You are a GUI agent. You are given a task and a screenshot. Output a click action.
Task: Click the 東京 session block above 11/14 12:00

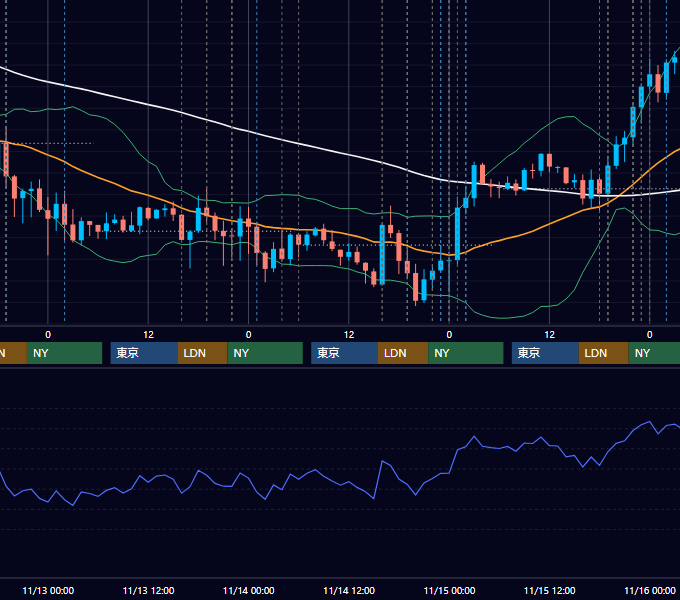click(x=344, y=353)
